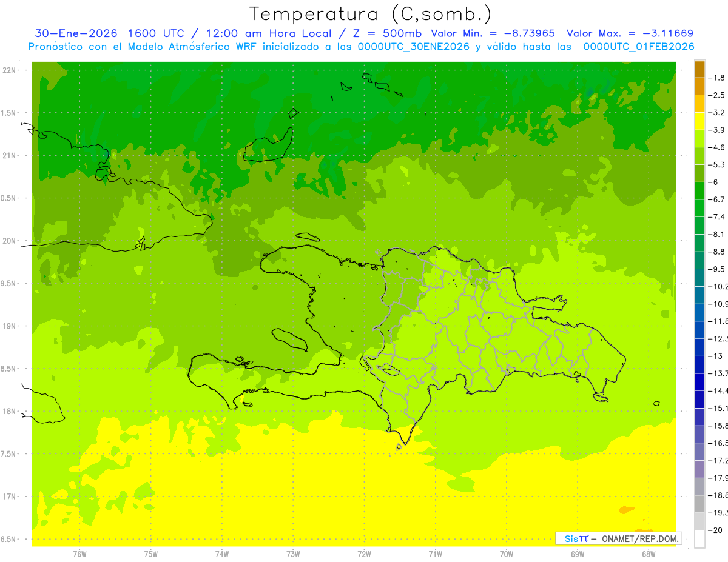
Task: Click the "-1.8" colorbar value
Action: pos(716,78)
